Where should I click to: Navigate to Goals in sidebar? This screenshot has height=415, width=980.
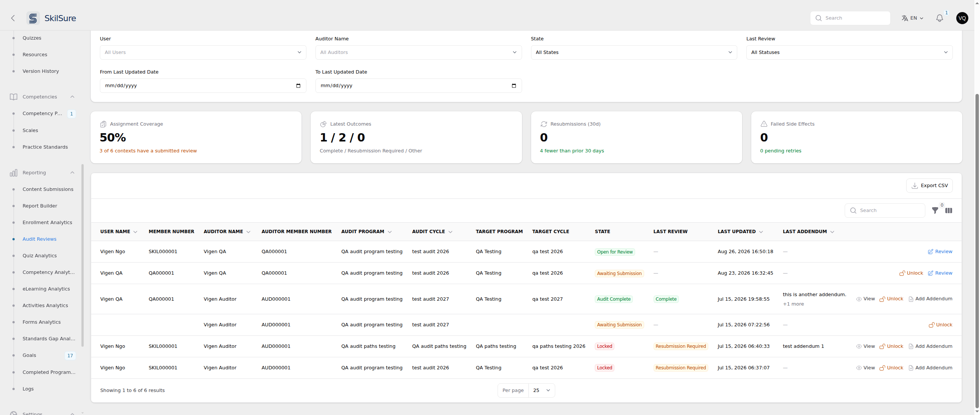click(x=29, y=355)
